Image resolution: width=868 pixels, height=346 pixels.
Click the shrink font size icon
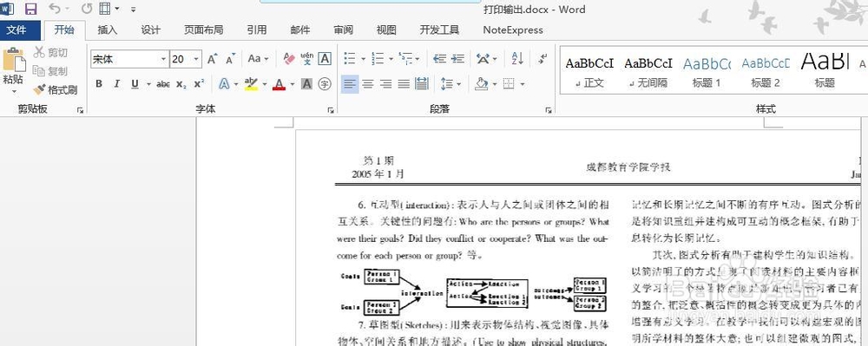tap(230, 59)
